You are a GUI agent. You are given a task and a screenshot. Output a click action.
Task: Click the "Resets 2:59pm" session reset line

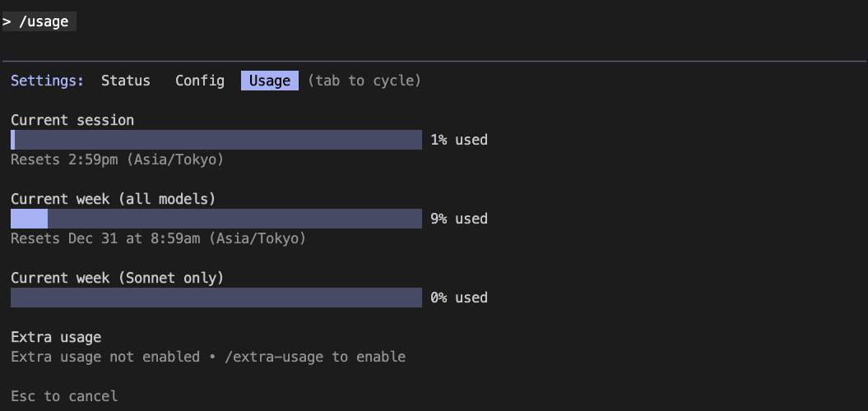117,159
